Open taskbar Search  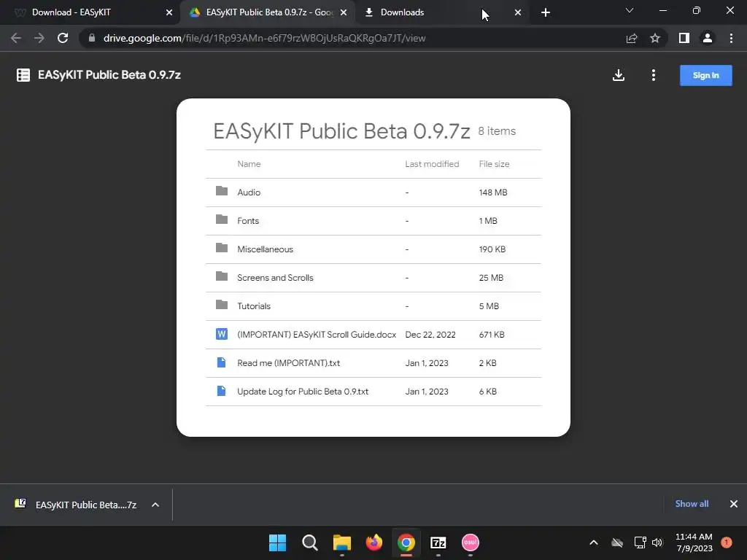[309, 542]
